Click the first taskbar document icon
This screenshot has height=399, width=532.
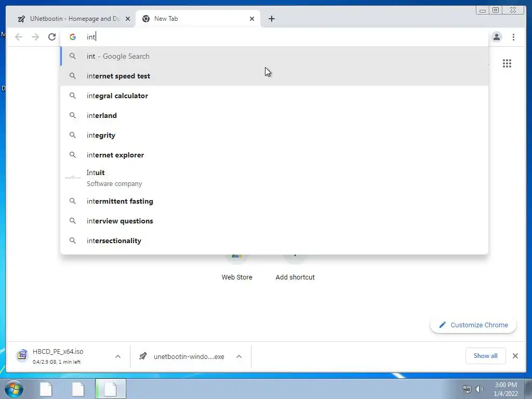tap(46, 389)
